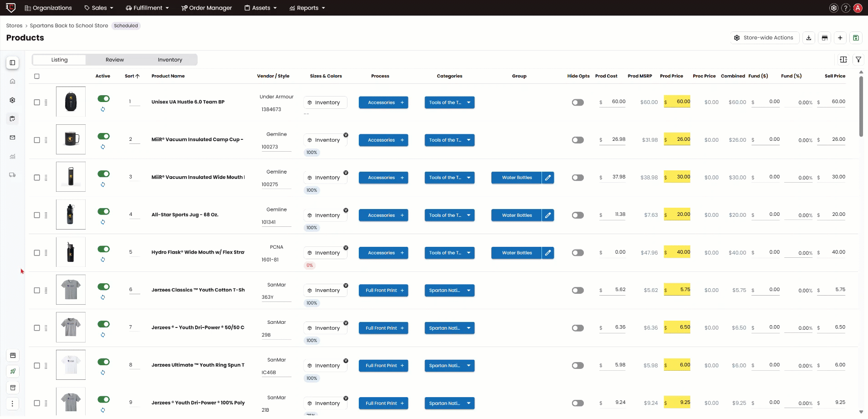The height and width of the screenshot is (419, 868).
Task: Click the Stores breadcrumb link
Action: click(x=14, y=26)
